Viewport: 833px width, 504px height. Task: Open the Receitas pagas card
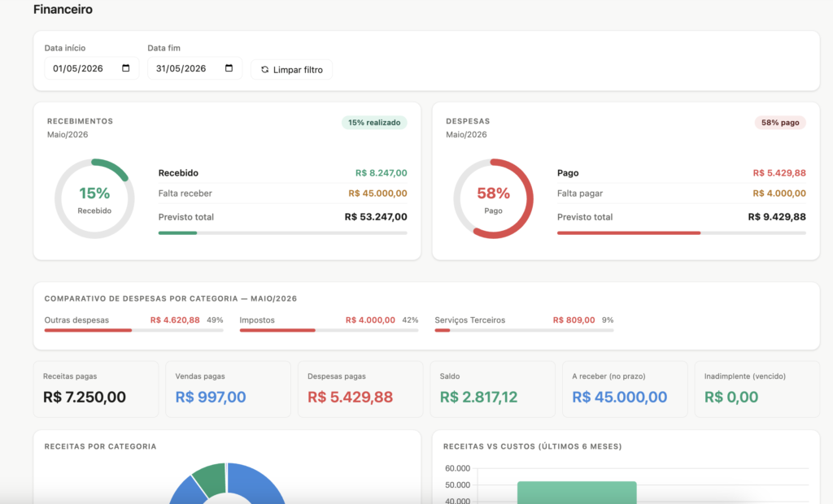tap(96, 389)
